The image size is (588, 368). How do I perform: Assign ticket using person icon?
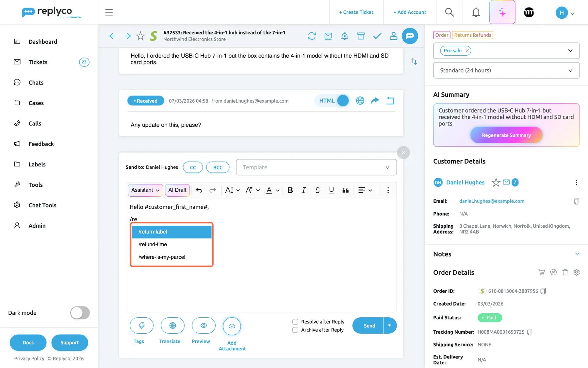(x=393, y=36)
